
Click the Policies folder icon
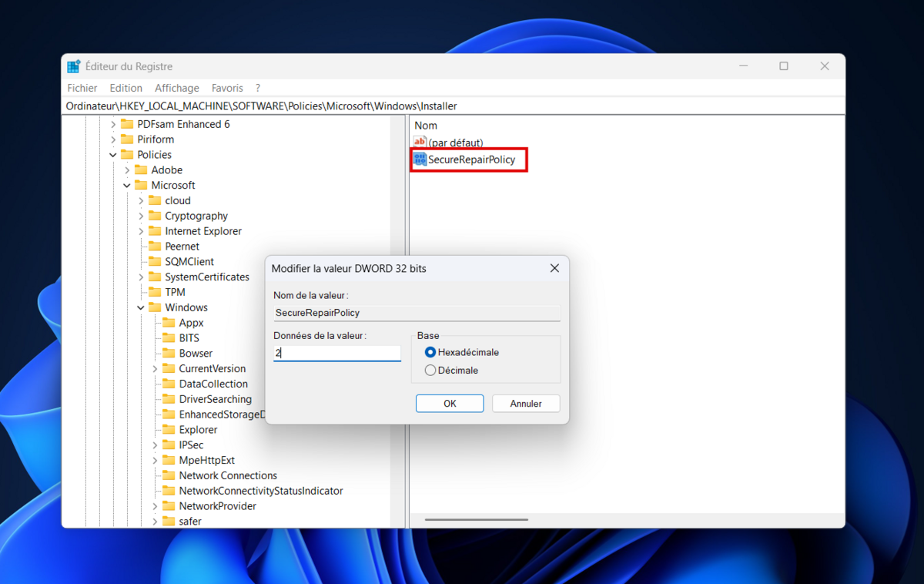click(x=127, y=155)
